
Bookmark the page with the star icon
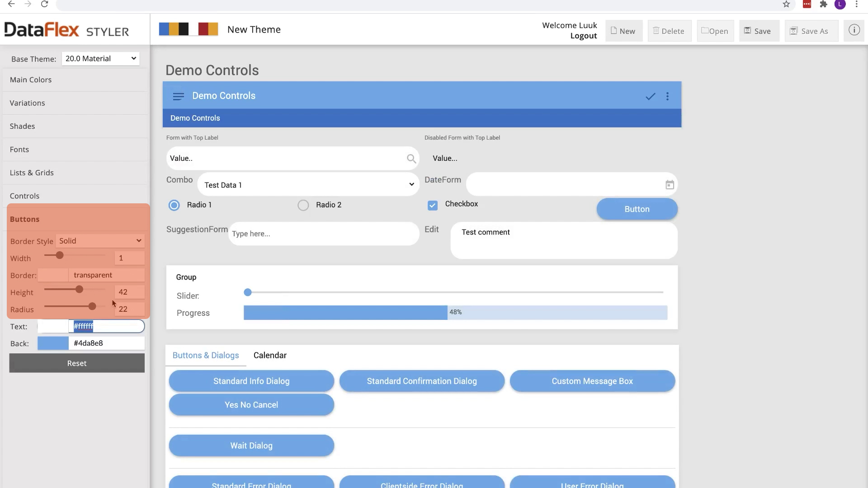[x=786, y=5]
